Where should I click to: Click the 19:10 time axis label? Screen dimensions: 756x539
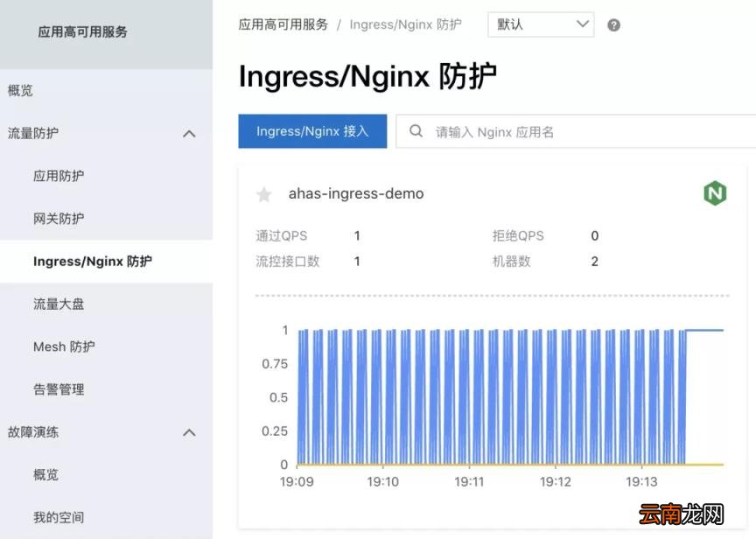pos(383,481)
